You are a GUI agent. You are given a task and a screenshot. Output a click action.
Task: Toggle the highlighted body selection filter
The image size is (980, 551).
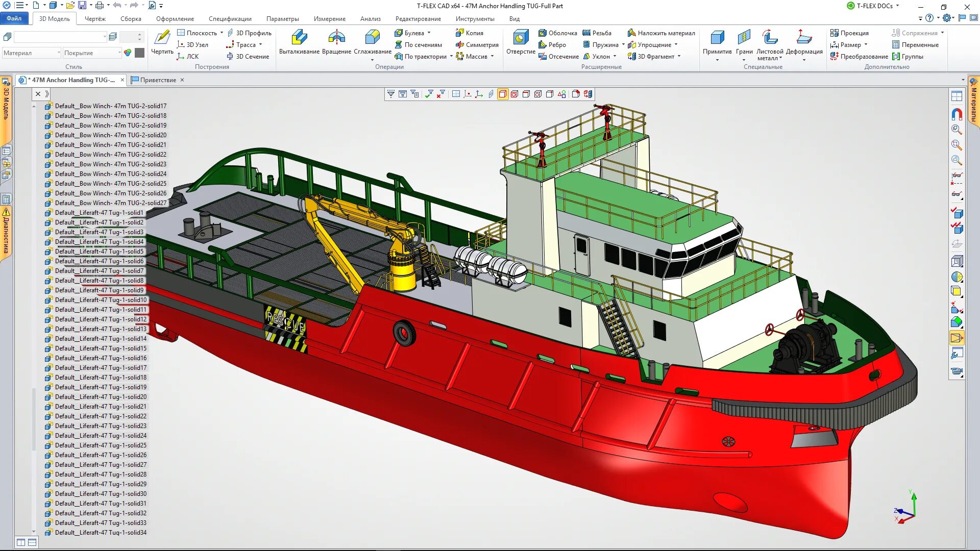(x=503, y=94)
